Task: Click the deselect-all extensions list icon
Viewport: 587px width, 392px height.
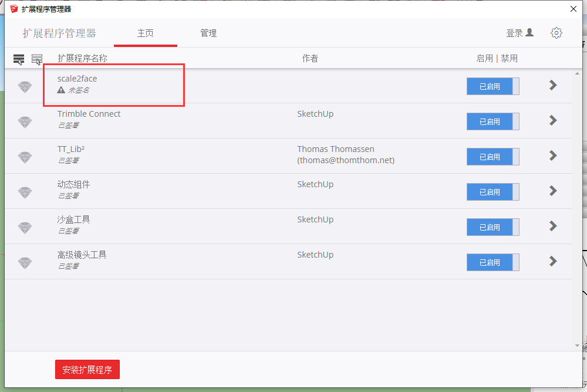Action: pyautogui.click(x=36, y=59)
